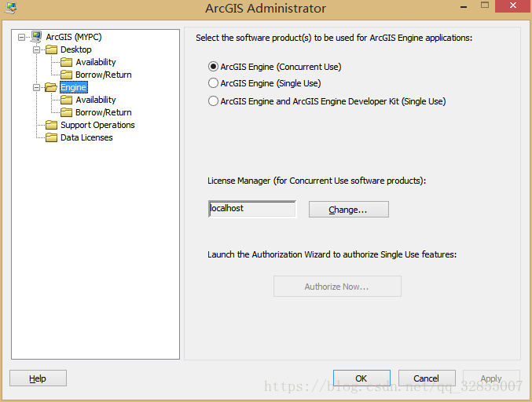The height and width of the screenshot is (402, 532).
Task: Click the Support Operations folder icon
Action: [x=51, y=125]
